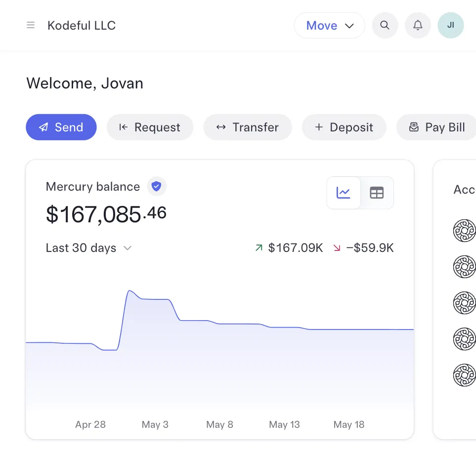Click the search magnifier icon
This screenshot has height=454, width=476.
pyautogui.click(x=385, y=25)
